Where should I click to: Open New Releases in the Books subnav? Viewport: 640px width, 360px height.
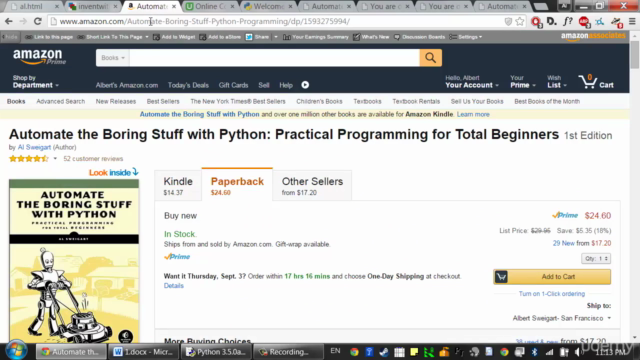[x=116, y=101]
